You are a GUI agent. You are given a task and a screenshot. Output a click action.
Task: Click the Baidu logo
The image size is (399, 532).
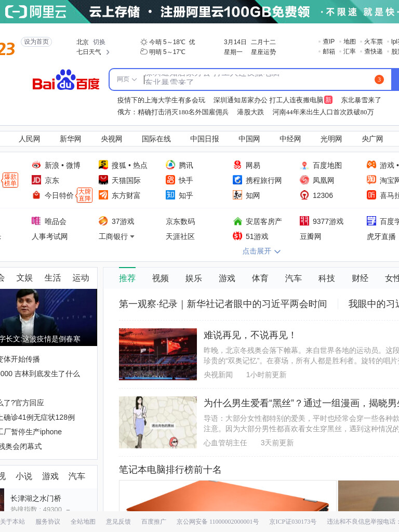[x=66, y=80]
